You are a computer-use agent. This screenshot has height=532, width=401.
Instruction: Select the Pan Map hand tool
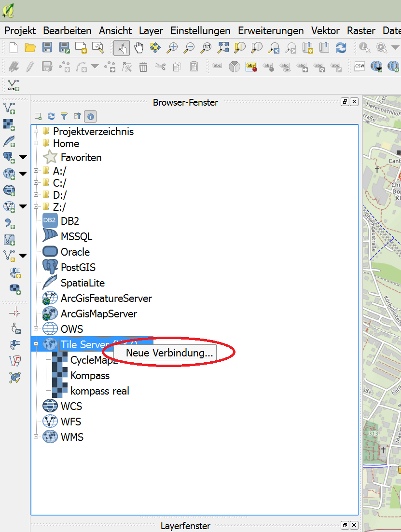[x=139, y=48]
